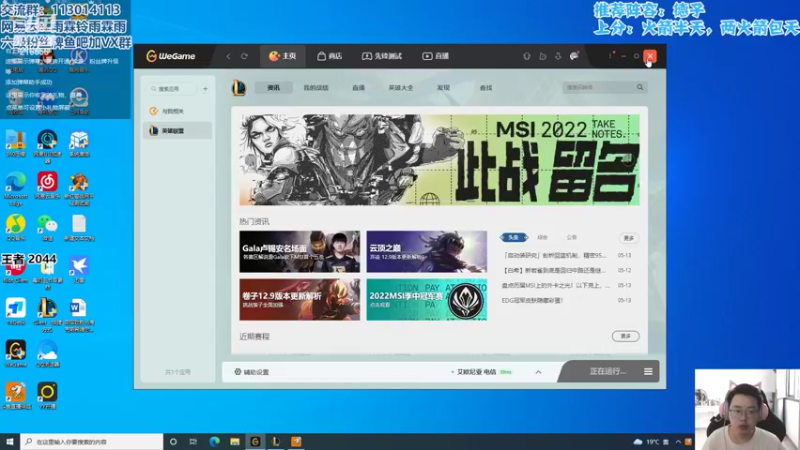The image size is (800, 450).
Task: Switch to the 资讯 news sub-tab
Action: (x=273, y=88)
